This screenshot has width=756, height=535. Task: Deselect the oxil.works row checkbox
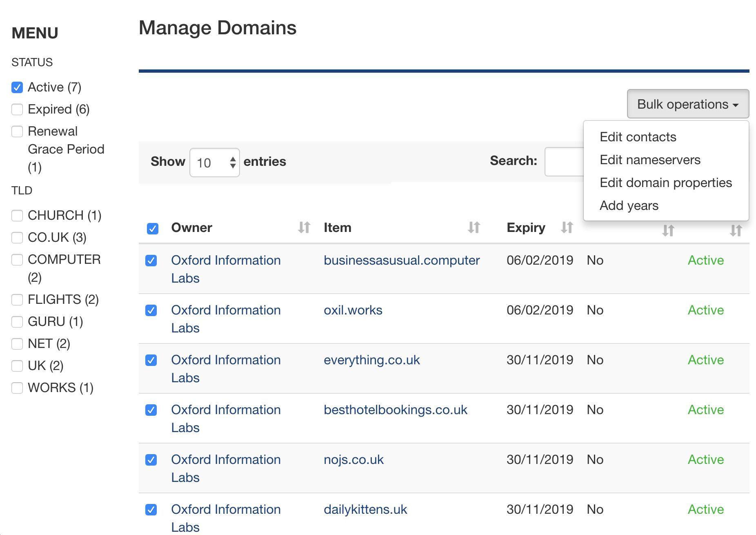click(x=151, y=310)
